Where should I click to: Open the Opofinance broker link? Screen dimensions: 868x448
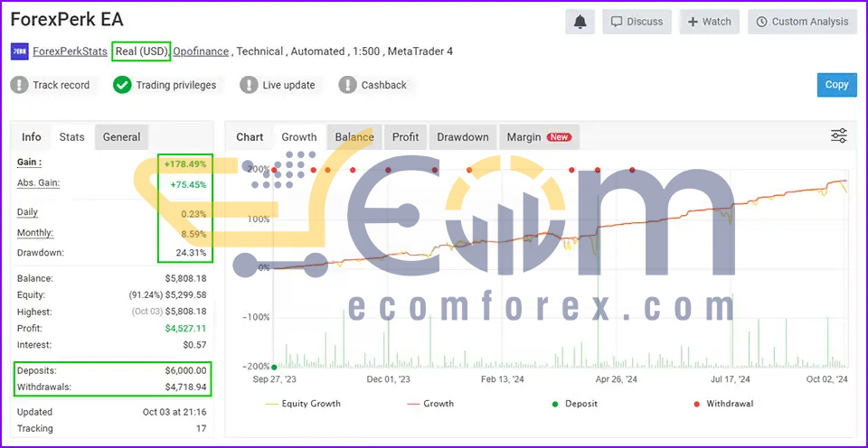pyautogui.click(x=201, y=51)
